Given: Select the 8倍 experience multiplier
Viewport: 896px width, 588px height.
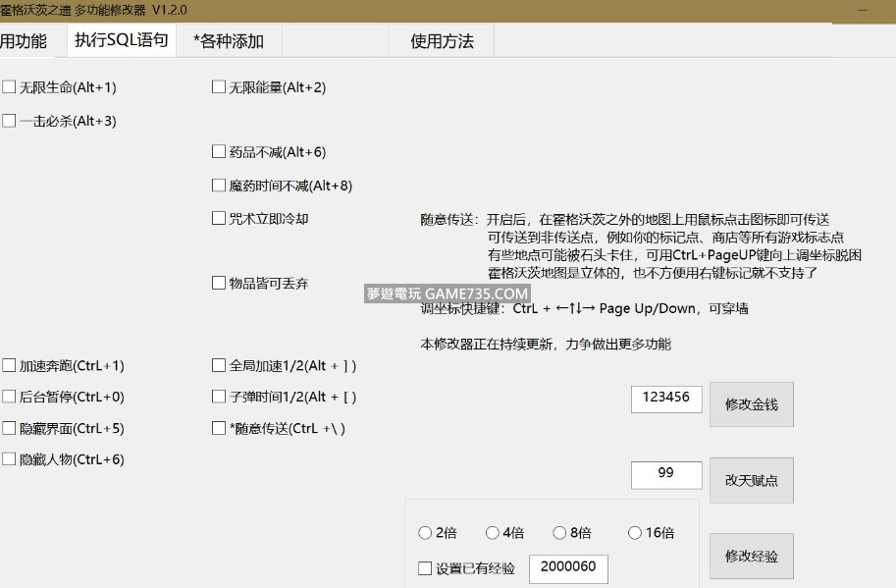Looking at the screenshot, I should pyautogui.click(x=559, y=533).
